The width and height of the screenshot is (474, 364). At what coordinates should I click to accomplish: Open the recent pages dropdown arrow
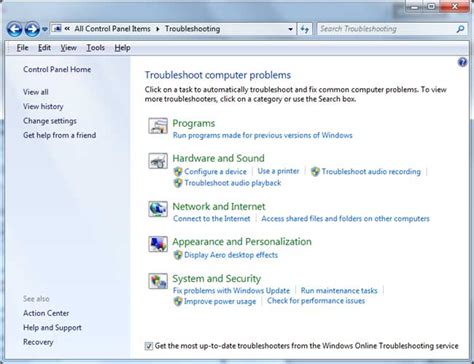[45, 30]
